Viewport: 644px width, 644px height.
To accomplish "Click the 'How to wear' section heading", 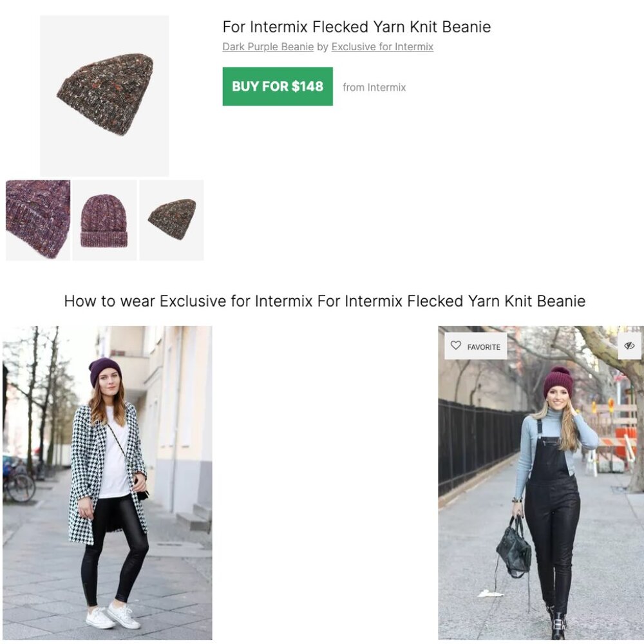I will tap(325, 301).
